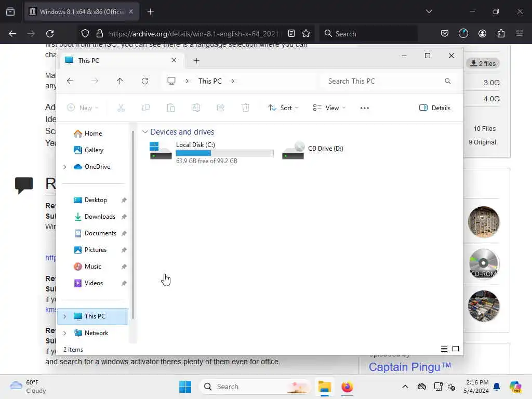The width and height of the screenshot is (532, 399).
Task: Show hidden system tray icons
Action: pos(405,387)
